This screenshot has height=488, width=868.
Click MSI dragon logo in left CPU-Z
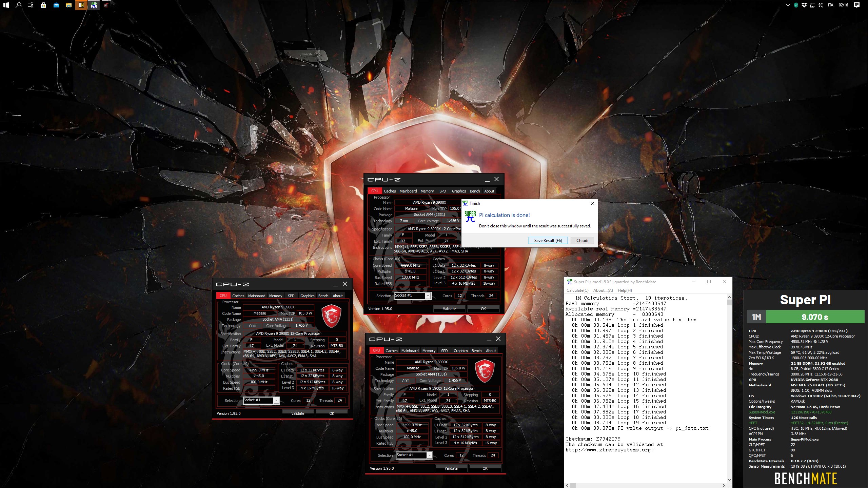(x=331, y=316)
